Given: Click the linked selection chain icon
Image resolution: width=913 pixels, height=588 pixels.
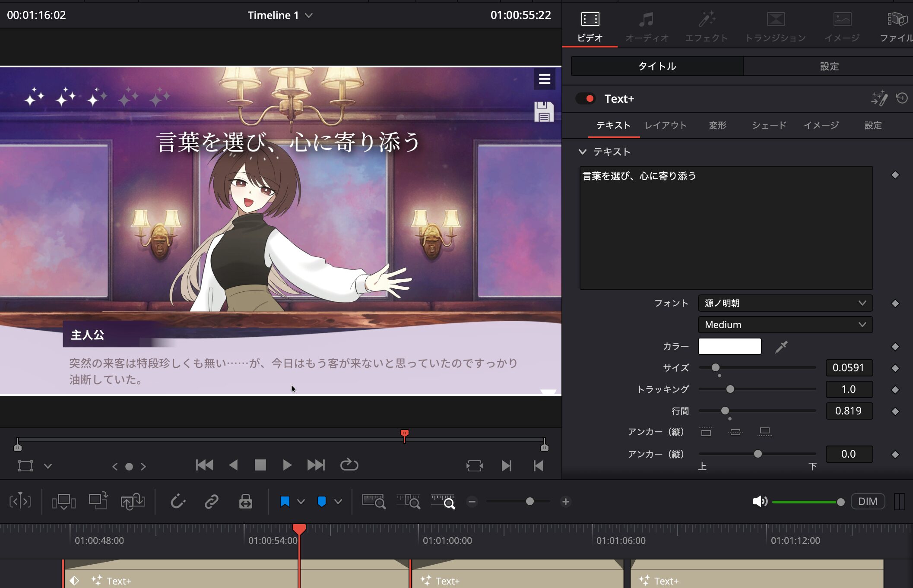Looking at the screenshot, I should [x=211, y=502].
